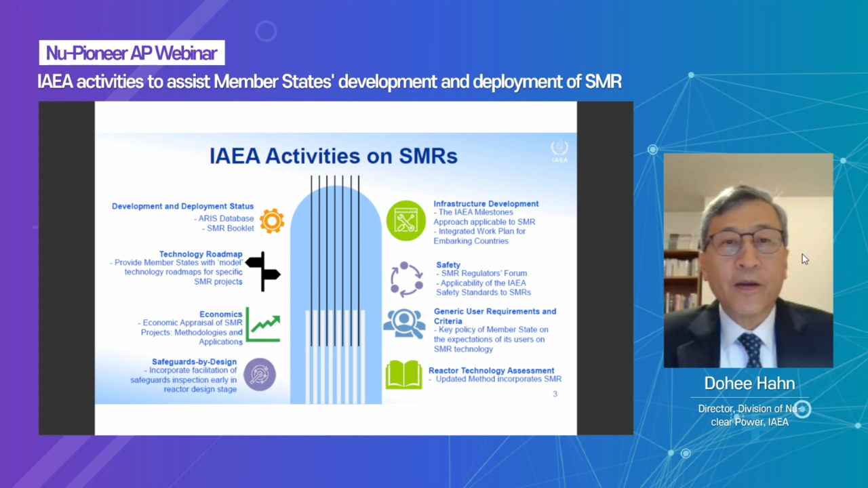Click the purple circular arrows Safety icon

407,279
